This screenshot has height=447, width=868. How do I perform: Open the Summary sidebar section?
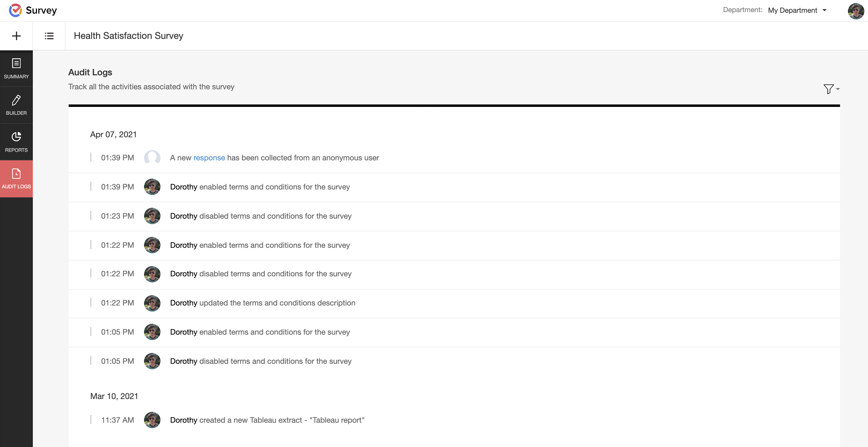coord(16,69)
